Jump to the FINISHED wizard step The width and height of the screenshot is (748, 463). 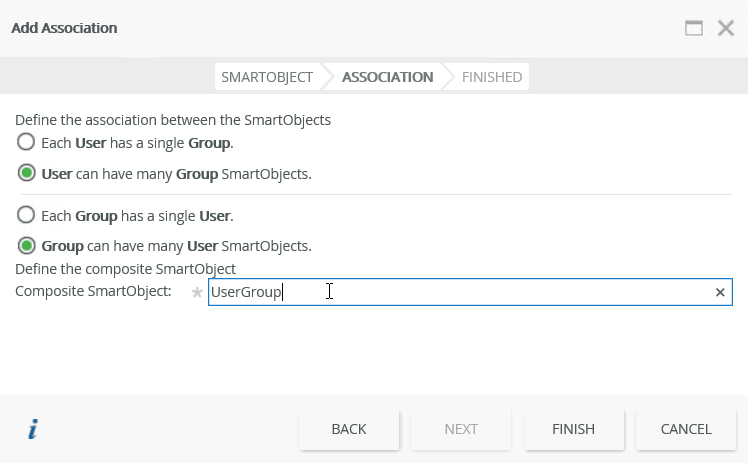(x=491, y=77)
